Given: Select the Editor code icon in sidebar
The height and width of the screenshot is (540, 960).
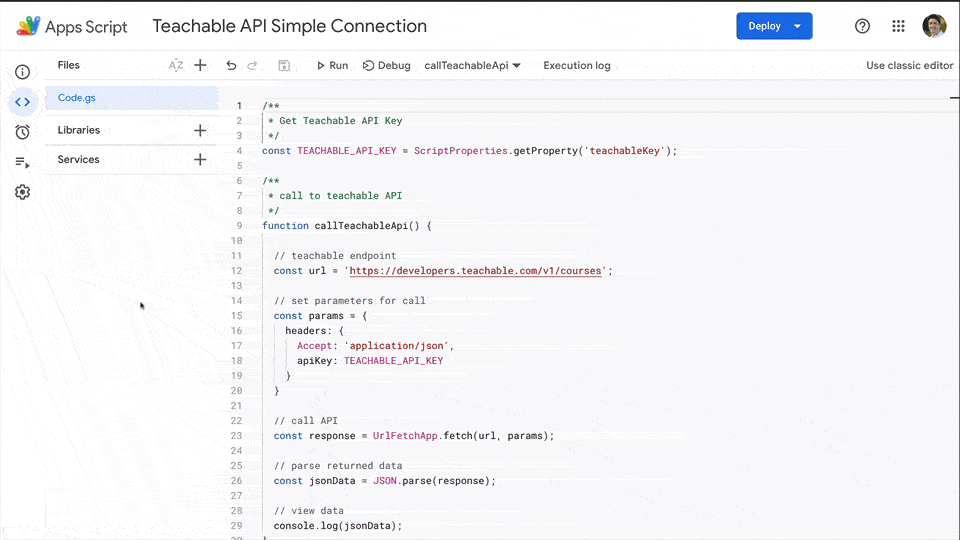Looking at the screenshot, I should click(x=23, y=102).
